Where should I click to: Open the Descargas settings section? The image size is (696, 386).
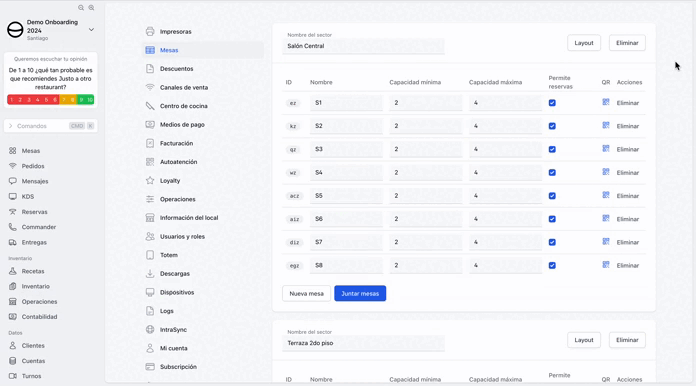[203, 274]
